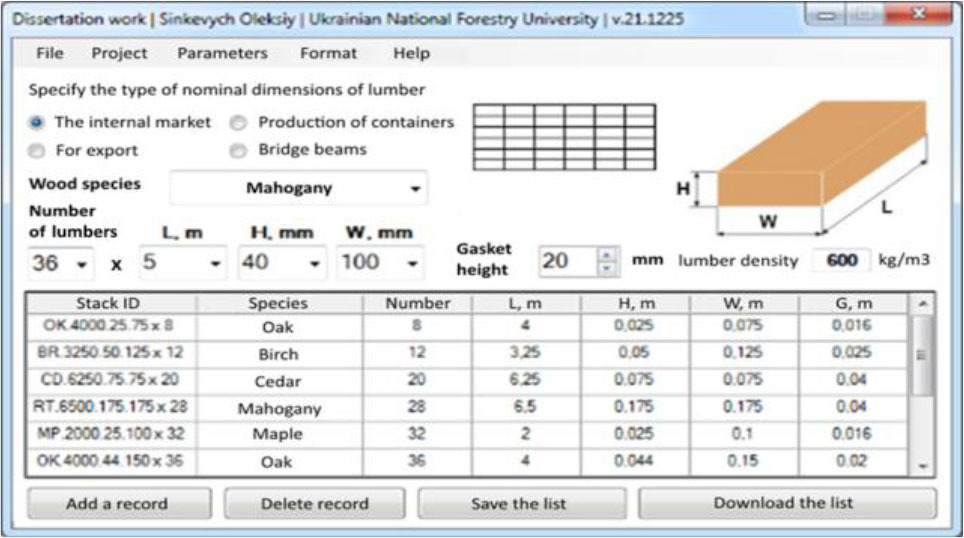
Task: Increase gasket height with up arrow
Action: point(607,255)
